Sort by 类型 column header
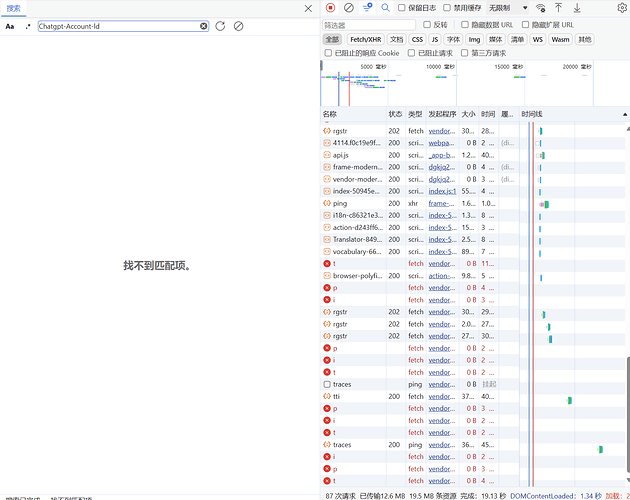This screenshot has height=500, width=630. (x=415, y=114)
